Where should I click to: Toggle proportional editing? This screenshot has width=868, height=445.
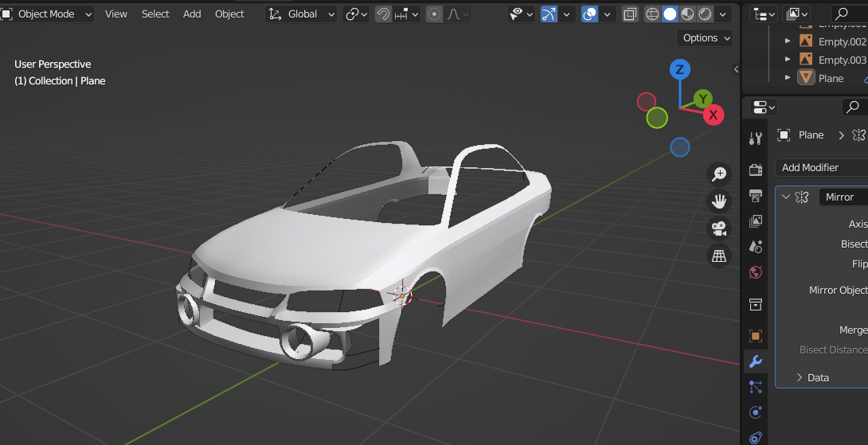pos(435,14)
